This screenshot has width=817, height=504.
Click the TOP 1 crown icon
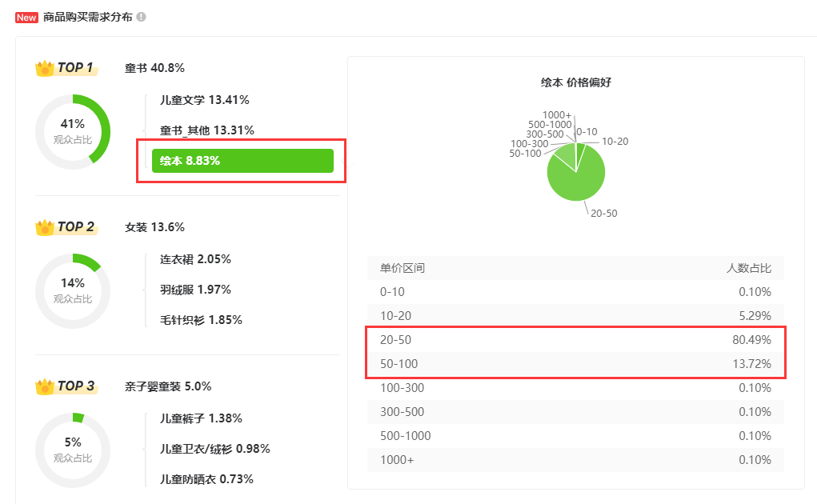tap(44, 68)
